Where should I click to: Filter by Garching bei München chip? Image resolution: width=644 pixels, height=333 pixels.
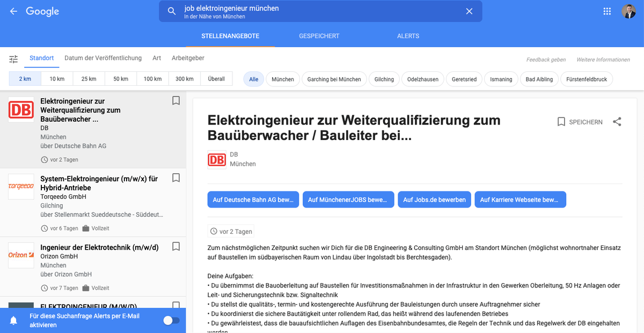[334, 79]
